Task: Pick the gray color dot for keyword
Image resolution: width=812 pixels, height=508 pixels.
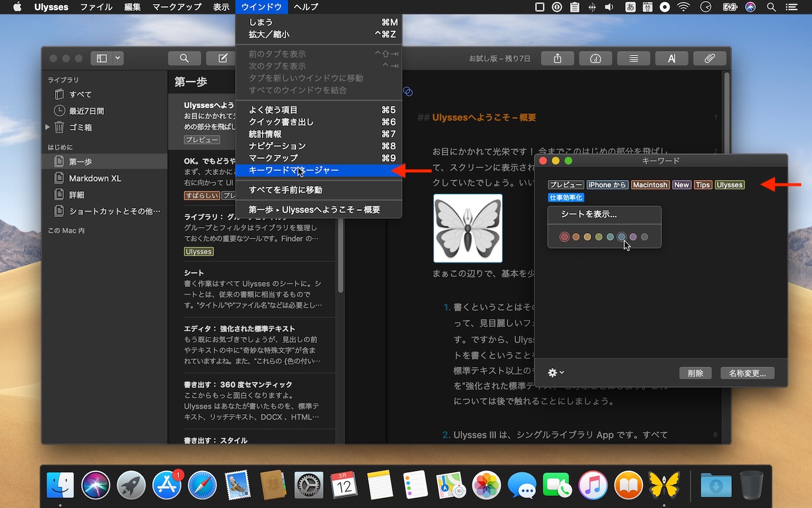Action: pyautogui.click(x=644, y=237)
